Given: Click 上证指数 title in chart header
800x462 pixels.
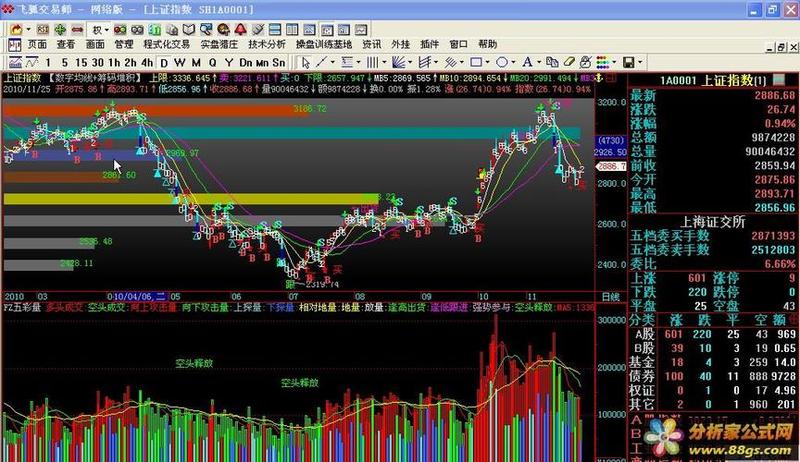Looking at the screenshot, I should coord(22,78).
